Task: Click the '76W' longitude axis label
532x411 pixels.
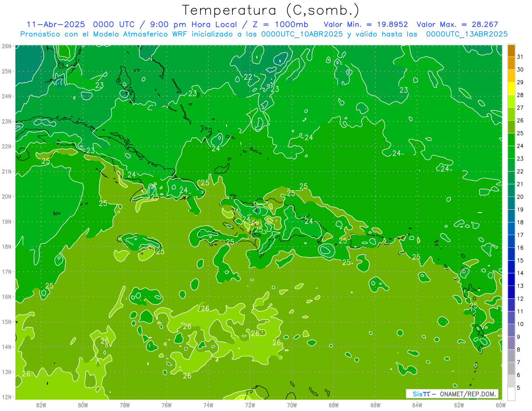Action: tap(167, 405)
